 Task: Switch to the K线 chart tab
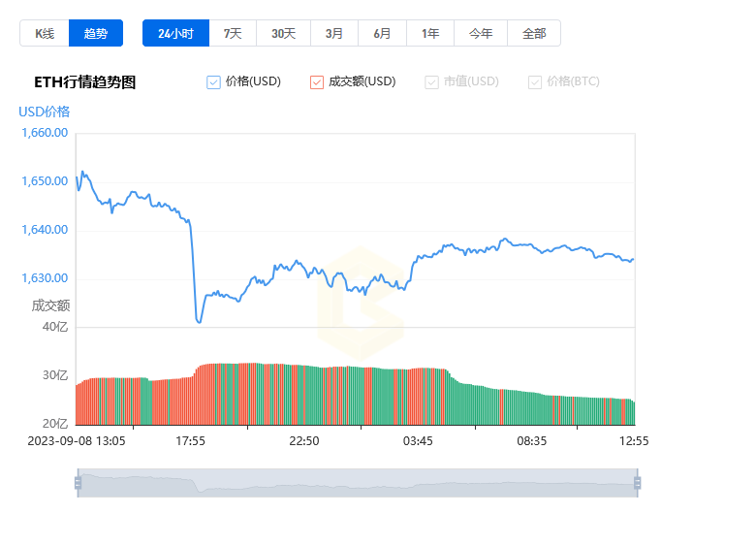(45, 33)
